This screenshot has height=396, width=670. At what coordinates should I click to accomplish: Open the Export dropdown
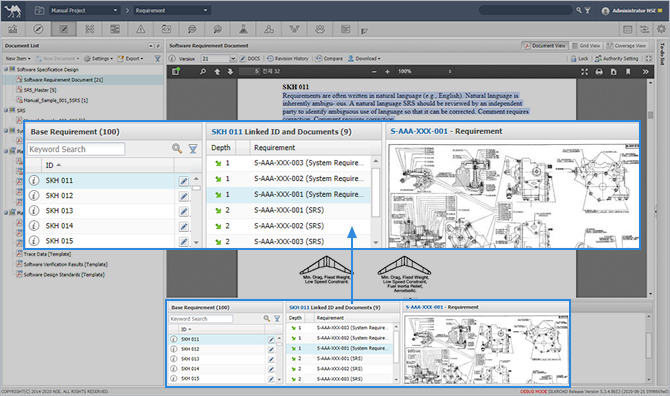131,59
